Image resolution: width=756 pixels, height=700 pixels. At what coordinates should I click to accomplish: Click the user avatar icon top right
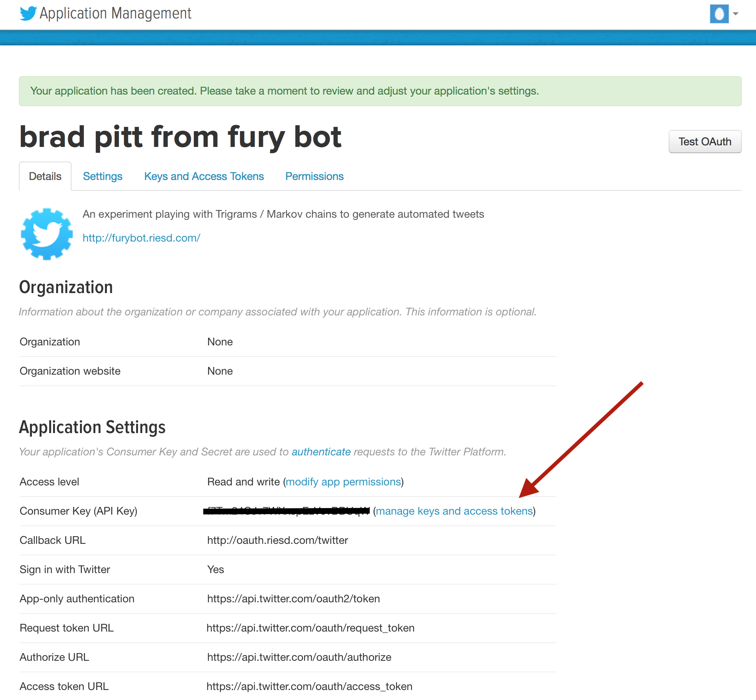click(x=720, y=13)
